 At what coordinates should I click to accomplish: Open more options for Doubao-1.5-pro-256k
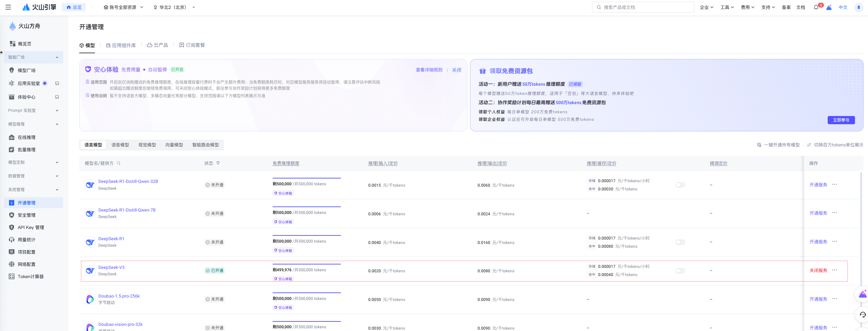(x=835, y=299)
